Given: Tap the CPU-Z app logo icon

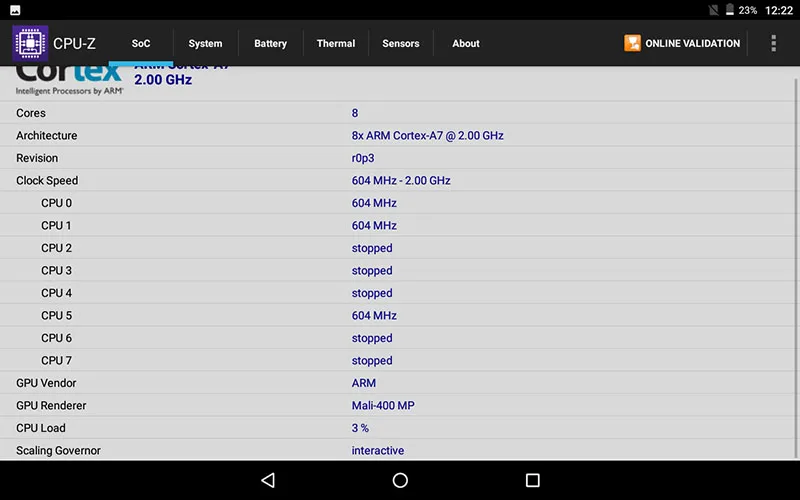Looking at the screenshot, I should tap(30, 43).
